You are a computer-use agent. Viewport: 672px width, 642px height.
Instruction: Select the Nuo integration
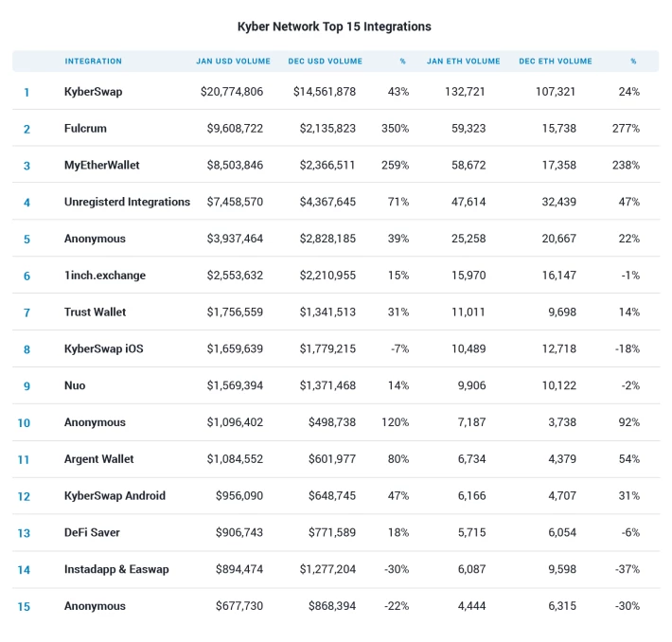(x=75, y=385)
